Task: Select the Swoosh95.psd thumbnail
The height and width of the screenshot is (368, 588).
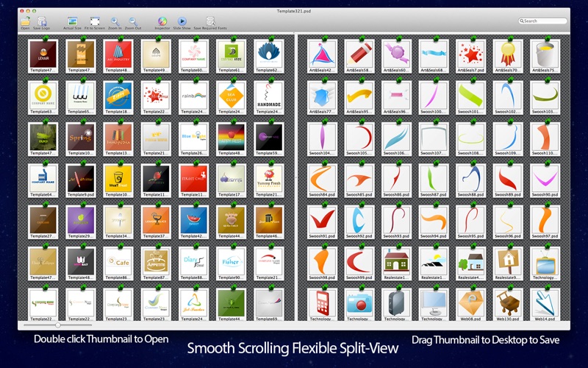Action: (470, 222)
